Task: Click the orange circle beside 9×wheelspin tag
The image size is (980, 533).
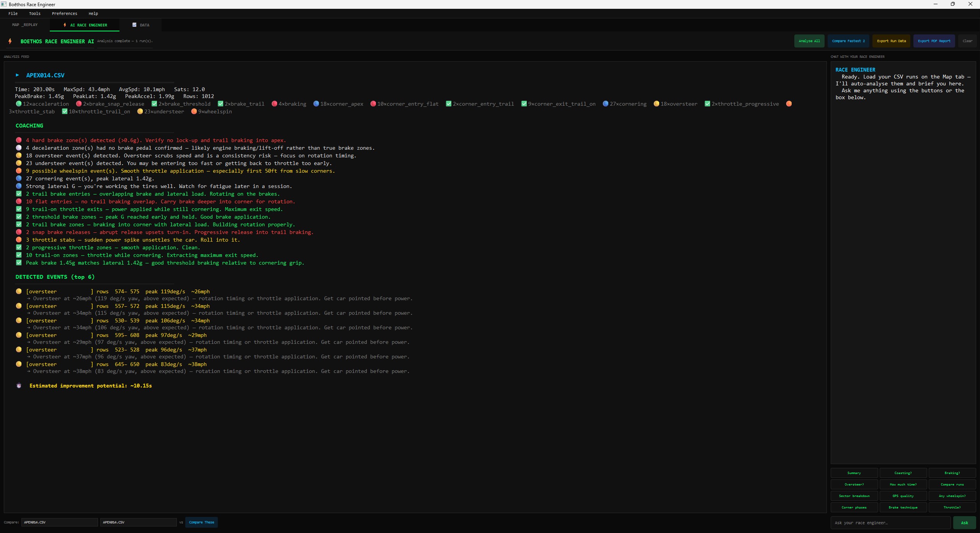Action: (x=194, y=111)
